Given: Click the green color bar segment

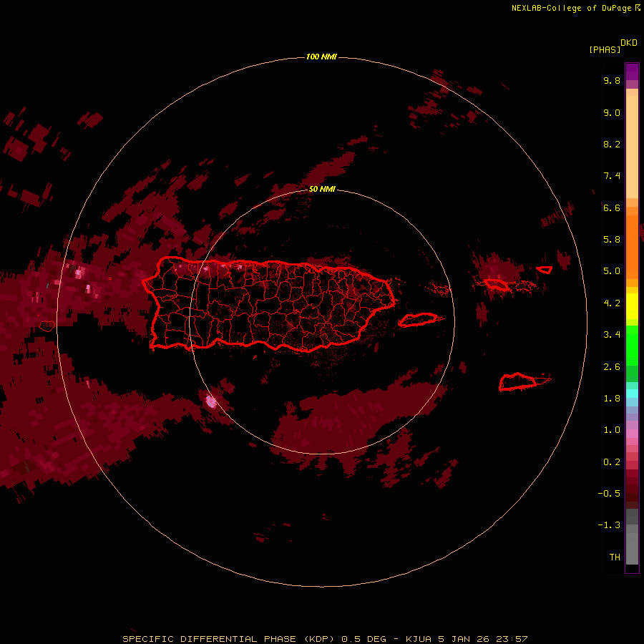Looking at the screenshot, I should coord(632,346).
